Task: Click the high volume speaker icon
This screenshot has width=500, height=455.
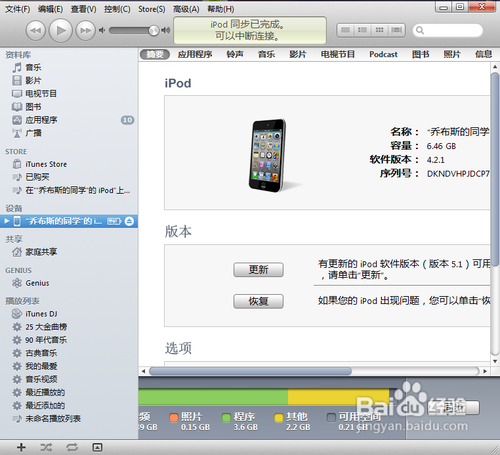Action: coord(166,30)
